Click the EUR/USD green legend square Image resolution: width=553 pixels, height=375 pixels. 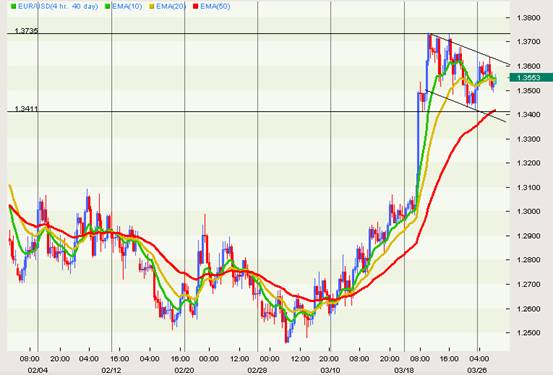(x=13, y=6)
